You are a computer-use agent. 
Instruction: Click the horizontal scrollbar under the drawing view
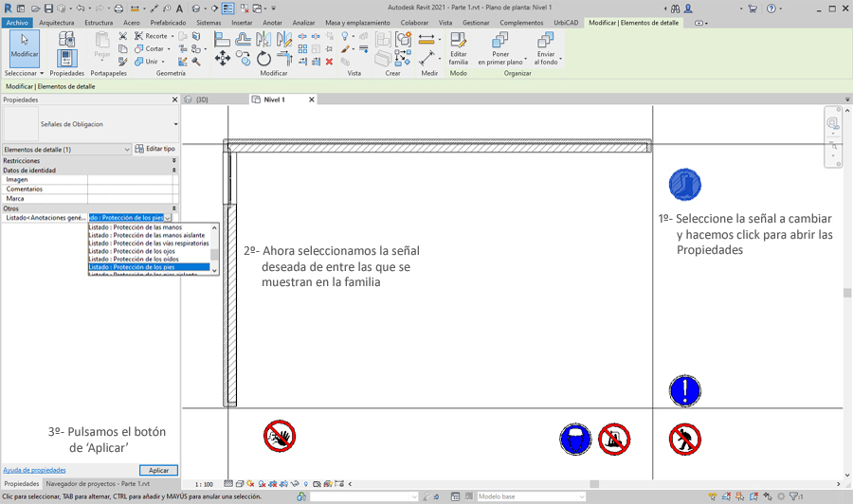(569, 484)
